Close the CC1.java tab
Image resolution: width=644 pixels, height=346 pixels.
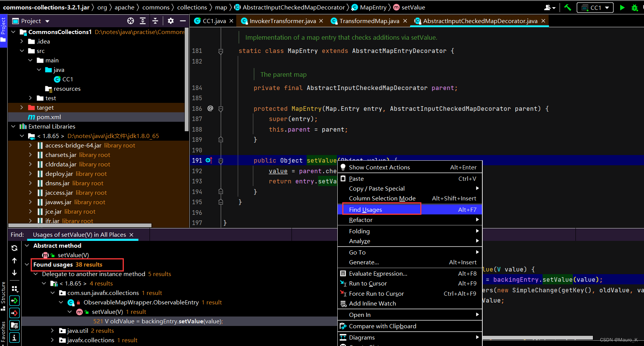click(231, 21)
